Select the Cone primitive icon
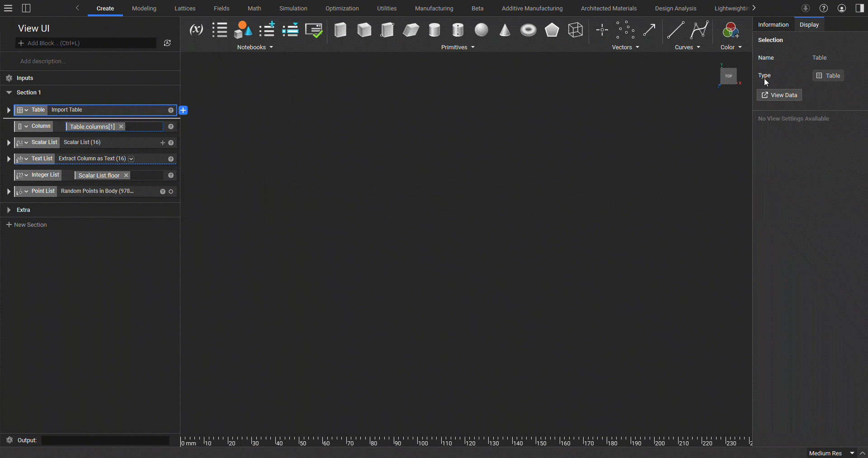 [x=505, y=30]
